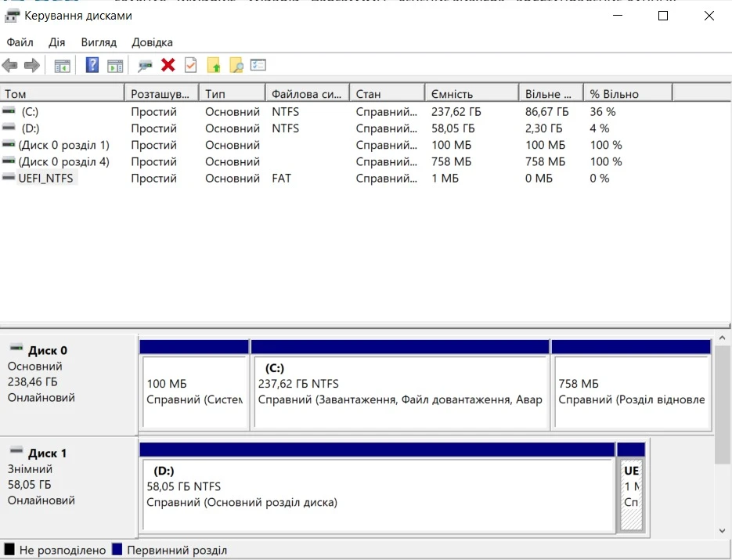Click the blue Help question mark icon

click(92, 66)
